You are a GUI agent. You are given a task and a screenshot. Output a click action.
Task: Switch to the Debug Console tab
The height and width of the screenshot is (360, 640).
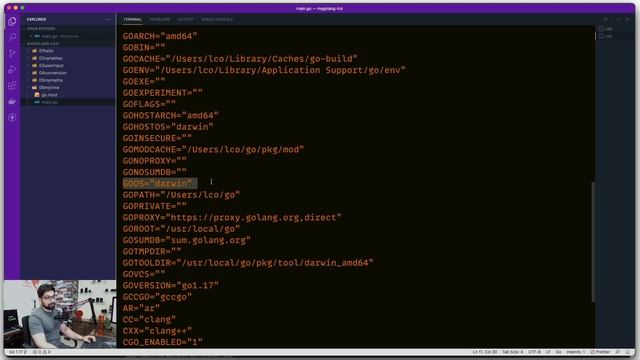(x=217, y=19)
